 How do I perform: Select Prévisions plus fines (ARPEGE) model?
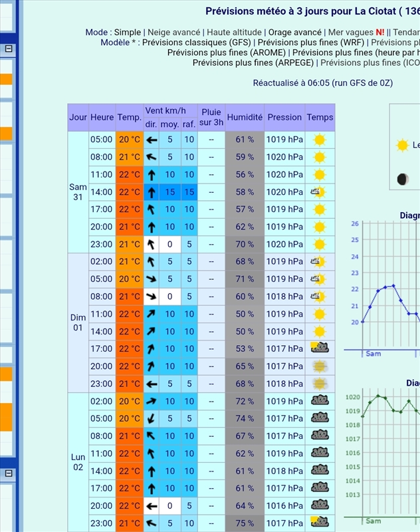[253, 63]
